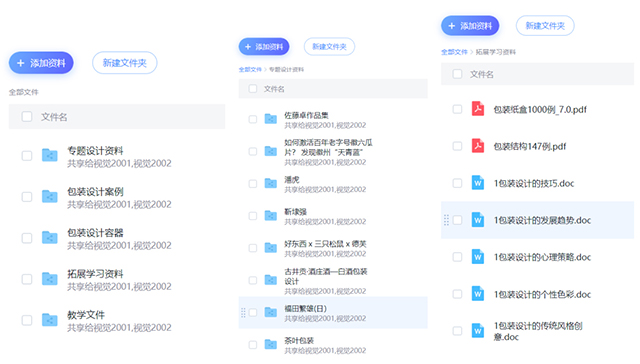Tick 文件名 select-all checkbox under 专题设计资料 breadcrumb
Image resolution: width=640 pixels, height=364 pixels.
[x=253, y=89]
